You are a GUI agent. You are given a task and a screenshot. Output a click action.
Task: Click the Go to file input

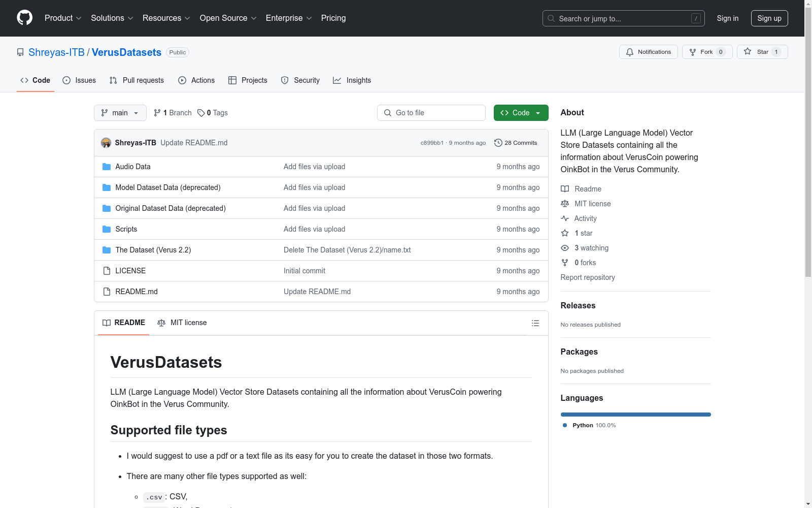(x=431, y=113)
